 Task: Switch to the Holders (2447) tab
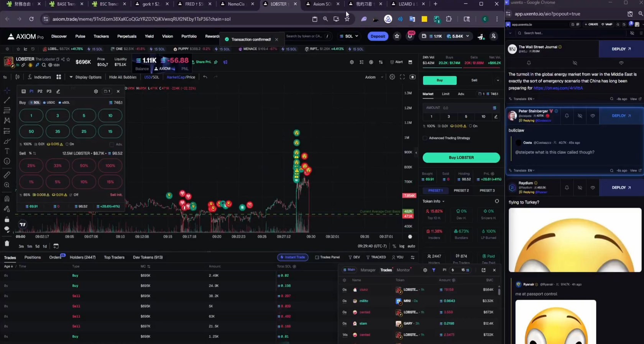click(x=82, y=257)
